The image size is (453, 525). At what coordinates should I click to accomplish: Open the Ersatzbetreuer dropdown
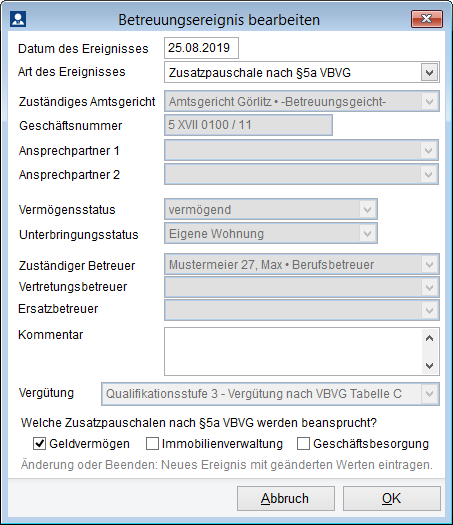coord(430,310)
